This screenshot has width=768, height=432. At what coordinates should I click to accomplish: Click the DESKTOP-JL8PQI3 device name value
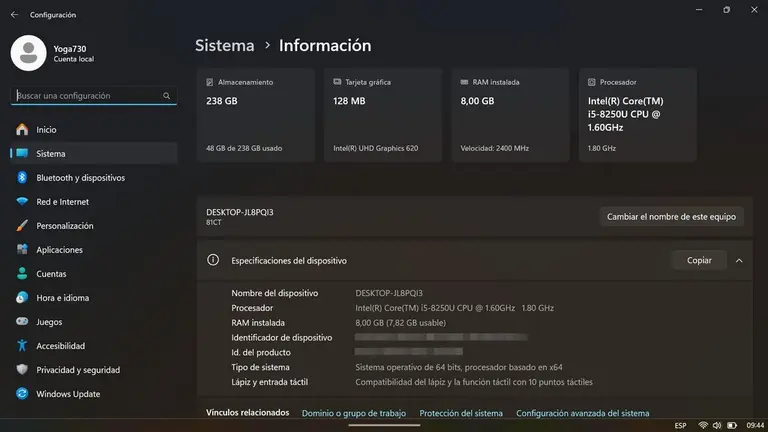click(x=389, y=293)
